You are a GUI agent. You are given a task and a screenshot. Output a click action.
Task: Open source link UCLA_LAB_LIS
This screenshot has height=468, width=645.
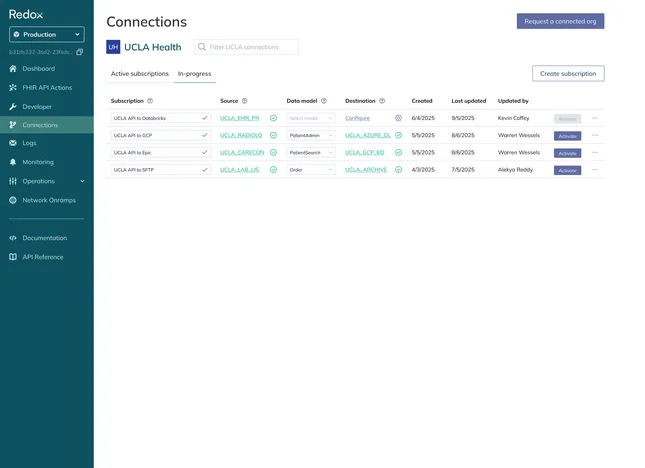coord(240,170)
